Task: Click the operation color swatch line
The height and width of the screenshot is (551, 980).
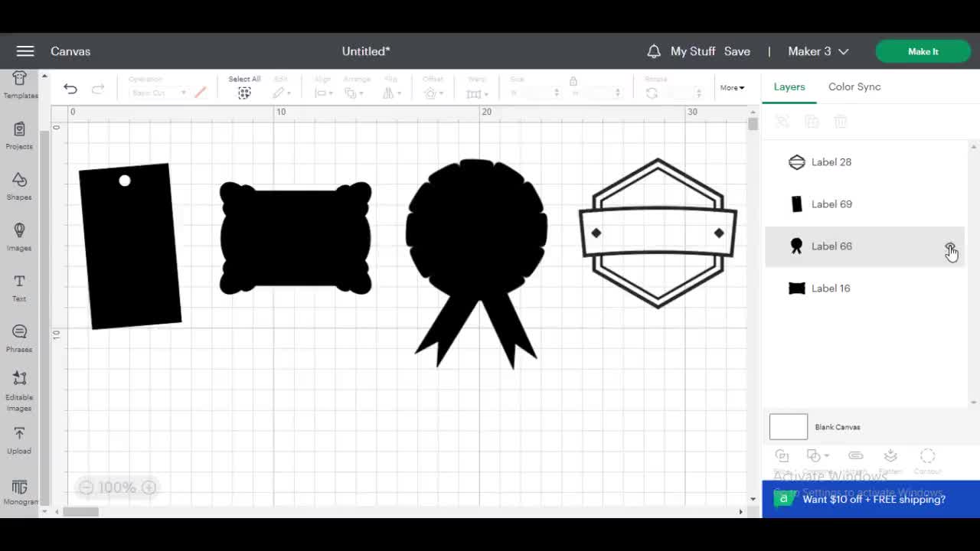Action: 200,93
